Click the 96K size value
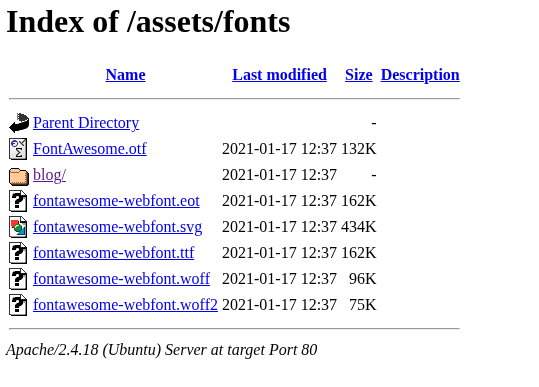Screen dimensions: 539x387 click(x=363, y=279)
